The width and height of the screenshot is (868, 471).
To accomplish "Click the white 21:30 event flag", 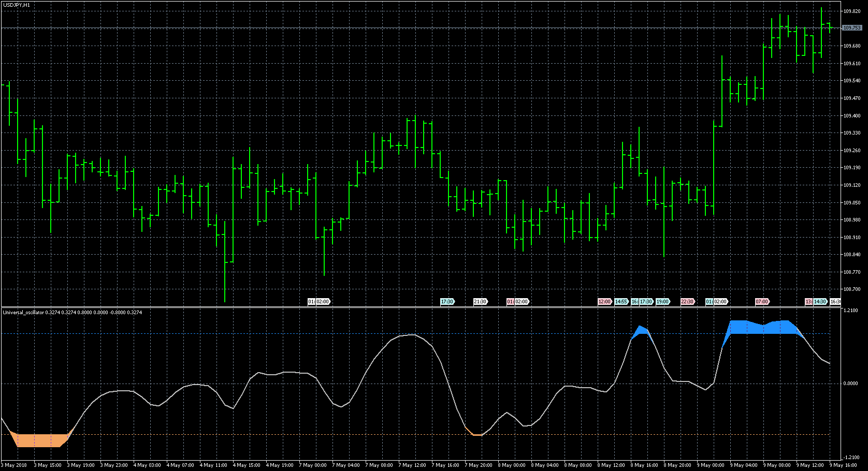I will pyautogui.click(x=480, y=302).
